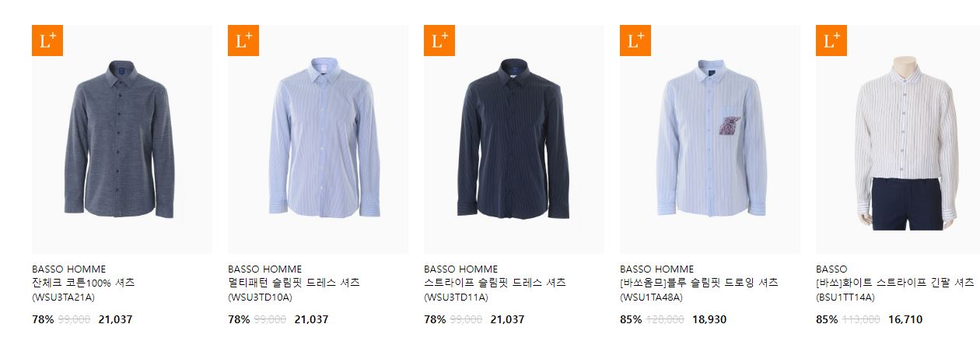
Task: Select BASSO HOMME brand above WSU3TA21A
Action: coord(68,269)
